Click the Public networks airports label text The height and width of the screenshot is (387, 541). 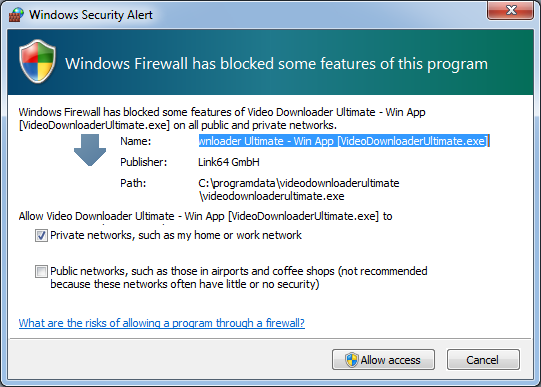pos(239,278)
